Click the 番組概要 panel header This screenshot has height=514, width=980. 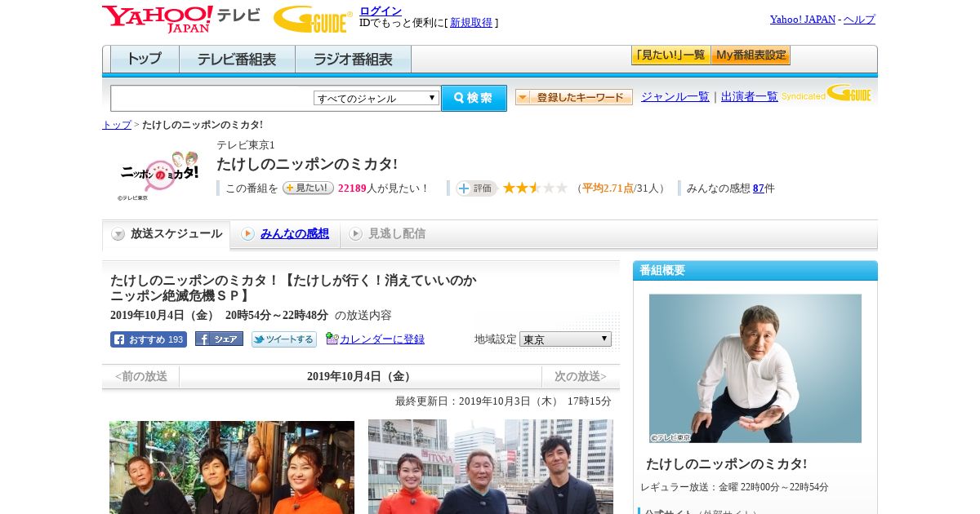click(x=755, y=270)
